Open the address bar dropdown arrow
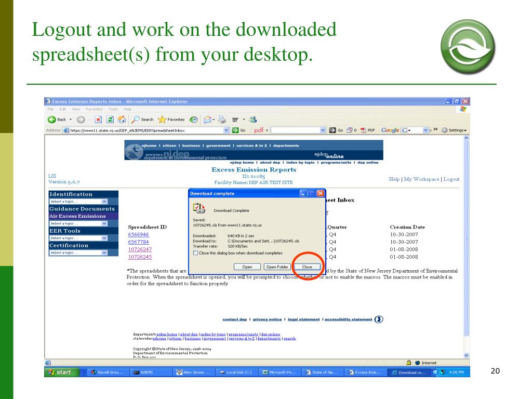 (227, 130)
